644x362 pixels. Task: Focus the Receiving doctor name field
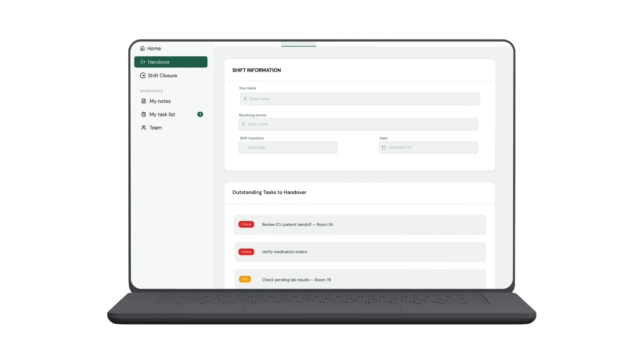point(358,124)
